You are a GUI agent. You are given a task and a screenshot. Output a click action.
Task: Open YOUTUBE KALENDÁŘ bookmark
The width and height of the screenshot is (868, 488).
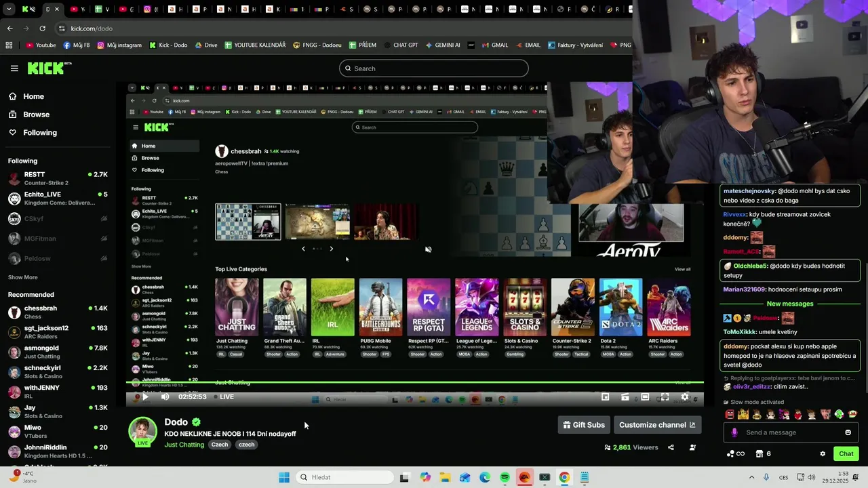(254, 45)
